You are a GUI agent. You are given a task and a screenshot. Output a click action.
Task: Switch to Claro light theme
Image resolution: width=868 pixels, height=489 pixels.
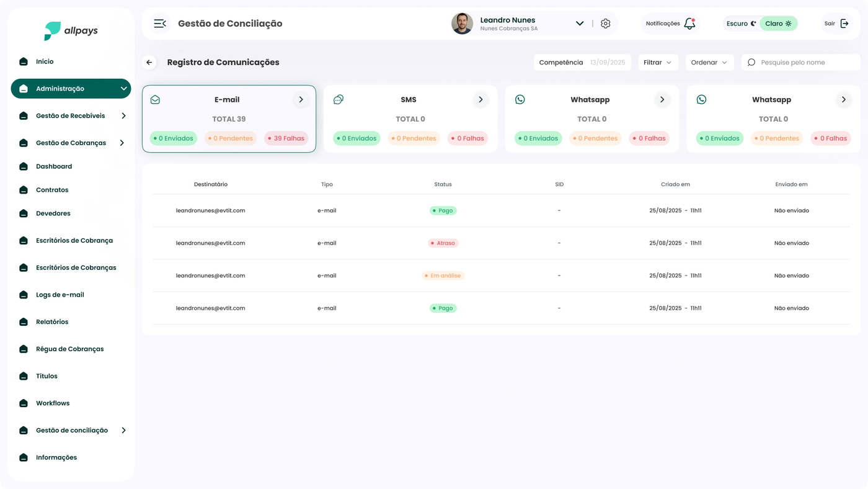tap(778, 24)
